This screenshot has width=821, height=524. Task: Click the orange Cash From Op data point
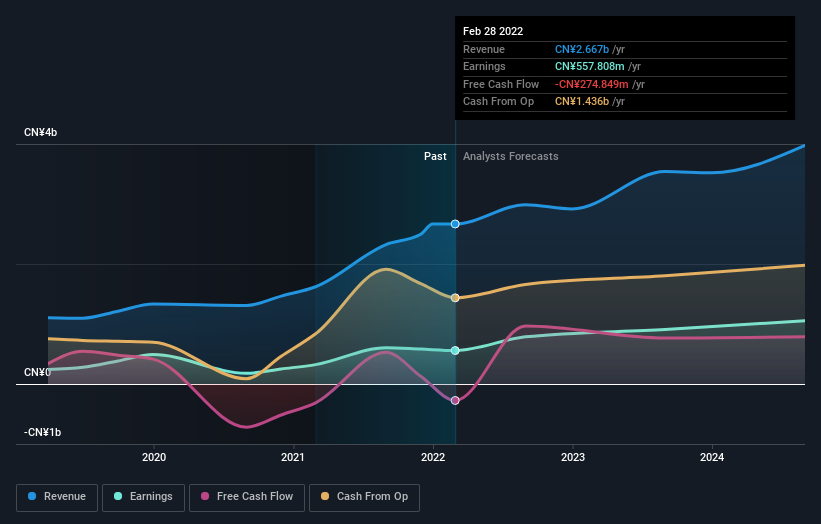tap(455, 298)
